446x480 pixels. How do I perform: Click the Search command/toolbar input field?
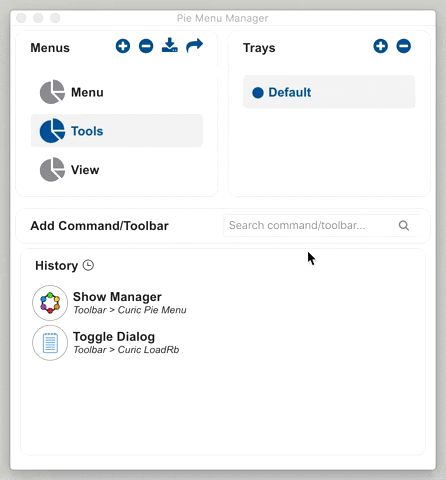click(321, 226)
